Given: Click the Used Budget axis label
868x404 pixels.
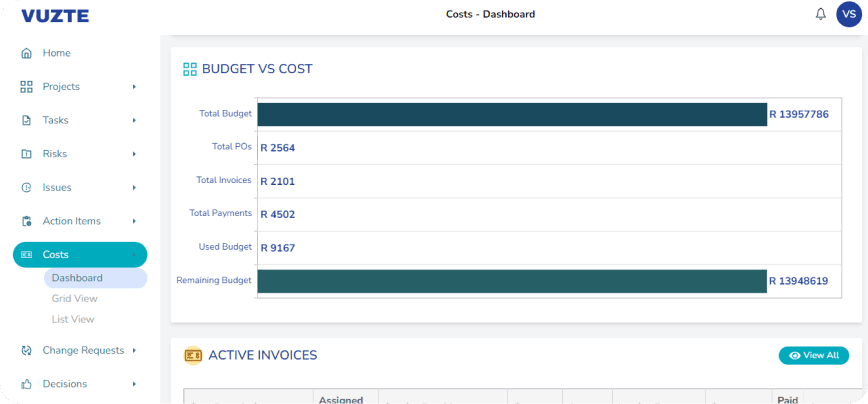Looking at the screenshot, I should click(x=225, y=247).
